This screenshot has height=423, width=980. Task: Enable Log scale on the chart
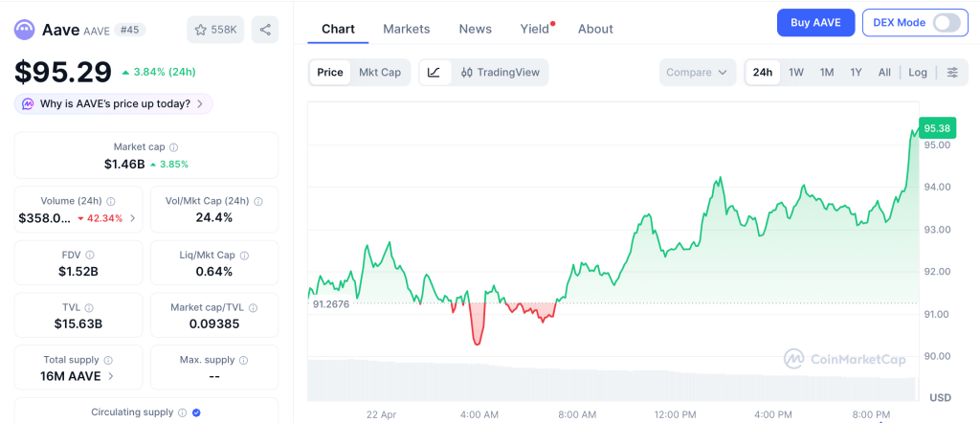(918, 73)
